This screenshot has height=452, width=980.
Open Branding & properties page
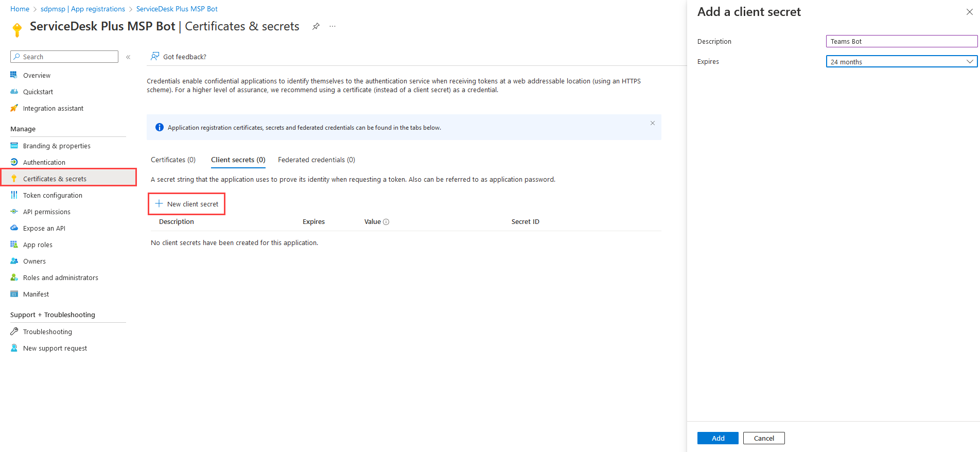point(57,146)
